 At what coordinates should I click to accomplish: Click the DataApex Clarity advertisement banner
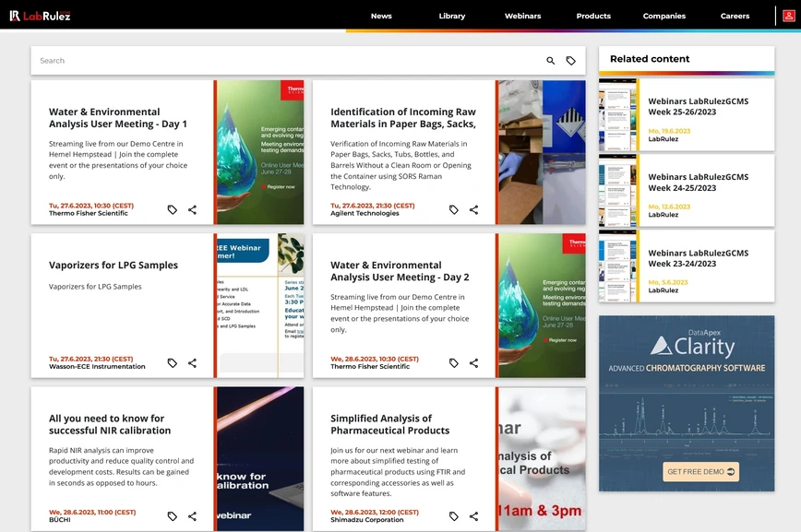[687, 403]
